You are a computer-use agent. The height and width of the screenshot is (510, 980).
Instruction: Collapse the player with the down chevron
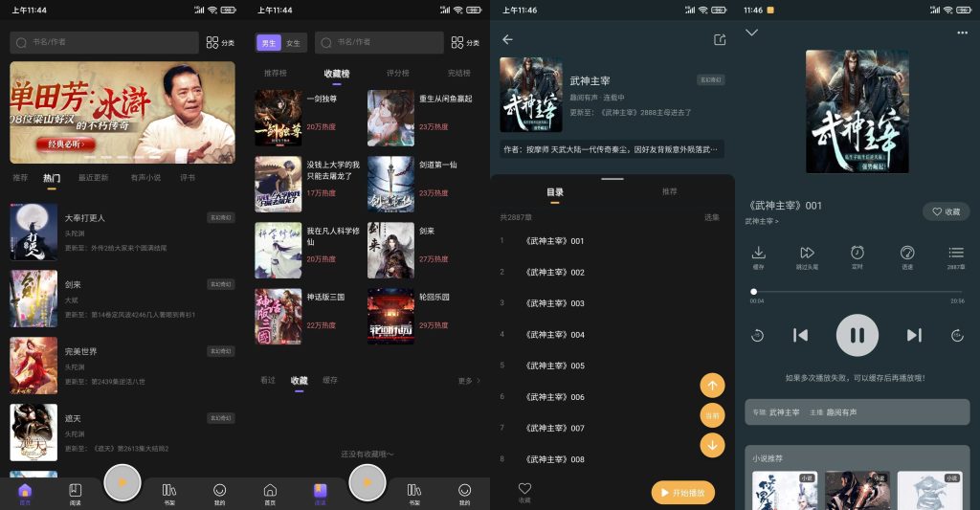click(752, 33)
